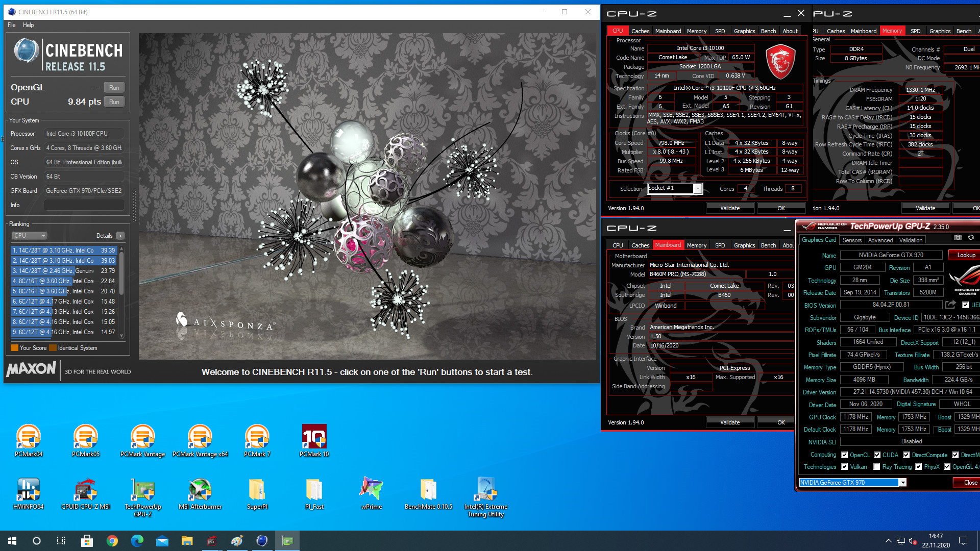
Task: Open the notification center icon
Action: point(963,541)
